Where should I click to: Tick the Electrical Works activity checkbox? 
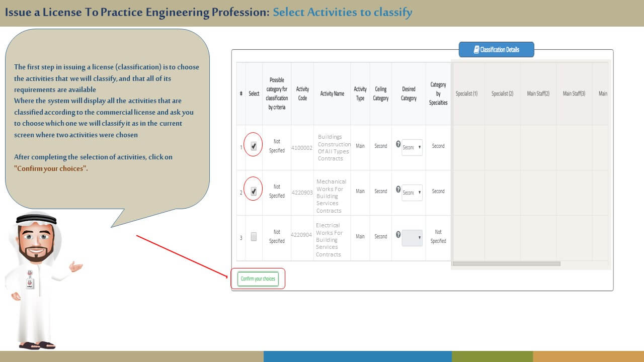(254, 237)
